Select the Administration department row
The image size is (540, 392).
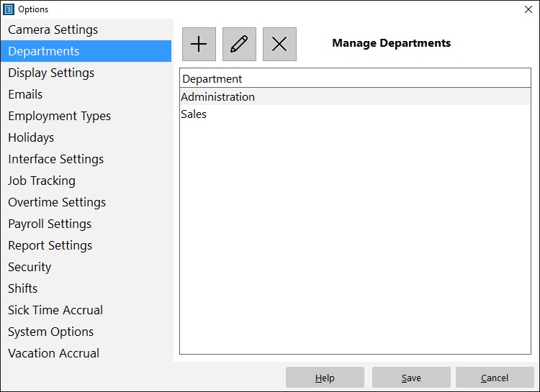[355, 96]
